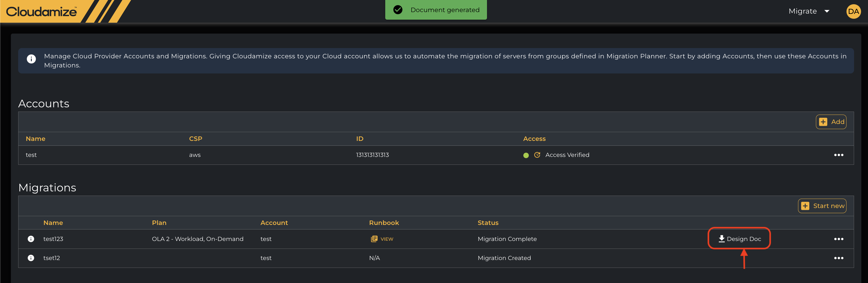View the runbook for test123
The width and height of the screenshot is (868, 283).
tap(382, 239)
